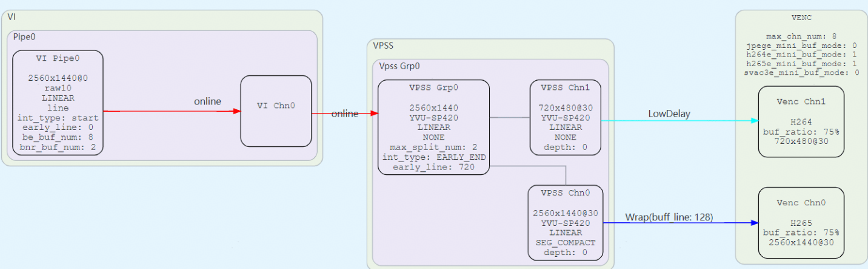This screenshot has height=269, width=868.
Task: Select the VPSS Chn1 node
Action: pyautogui.click(x=566, y=117)
